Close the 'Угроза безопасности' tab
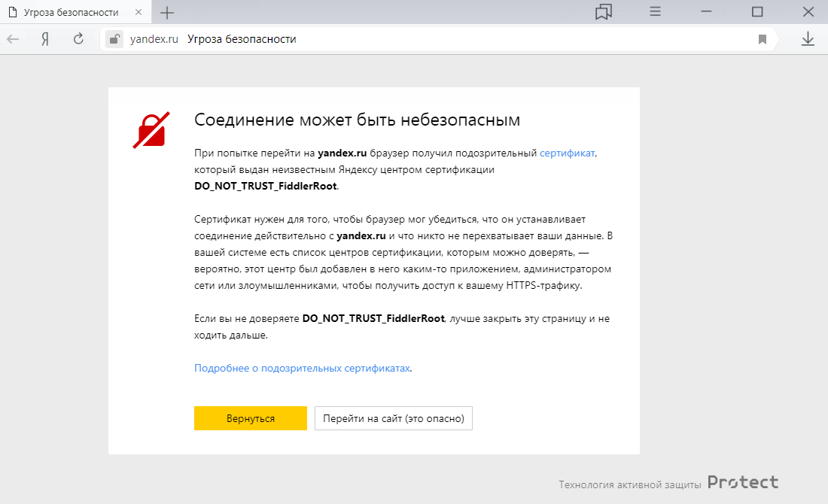Screen dimensions: 828x504 [139, 11]
